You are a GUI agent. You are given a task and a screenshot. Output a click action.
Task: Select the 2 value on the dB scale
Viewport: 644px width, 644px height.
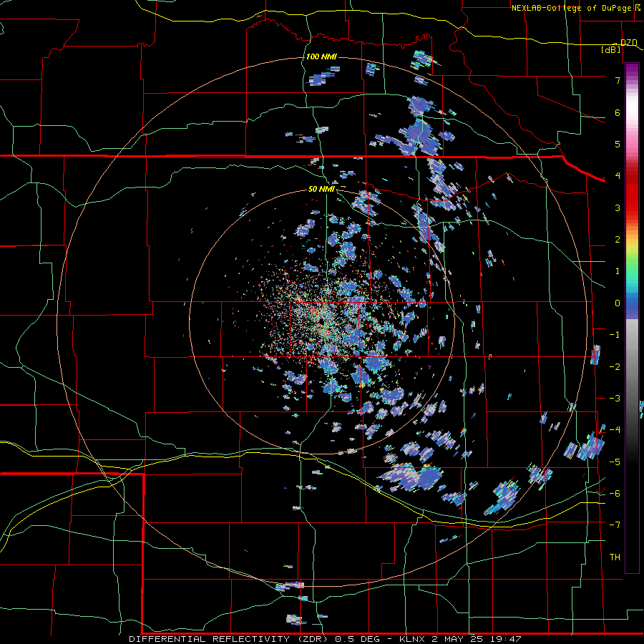click(x=618, y=240)
